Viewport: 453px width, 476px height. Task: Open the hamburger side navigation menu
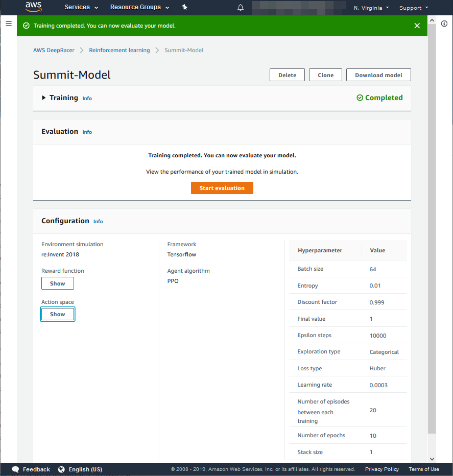tap(8, 23)
